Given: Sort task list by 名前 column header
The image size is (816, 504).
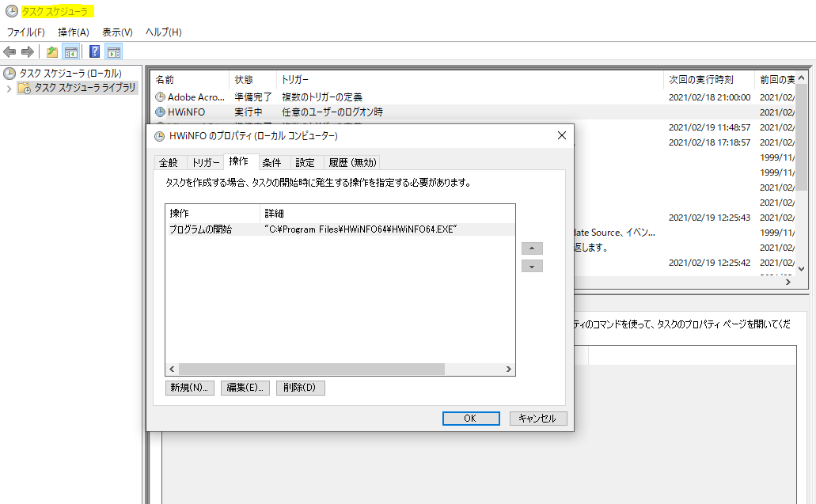Looking at the screenshot, I should point(190,80).
